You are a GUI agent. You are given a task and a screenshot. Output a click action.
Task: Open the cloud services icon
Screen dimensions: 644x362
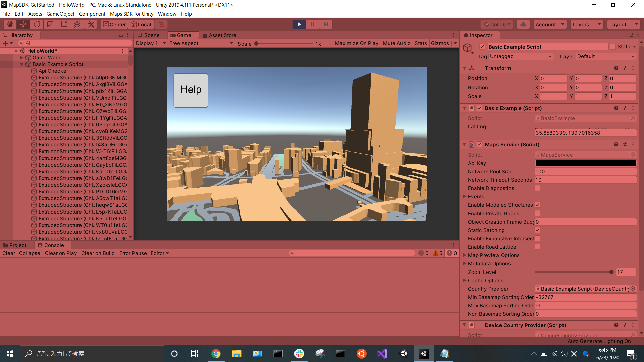[x=523, y=24]
